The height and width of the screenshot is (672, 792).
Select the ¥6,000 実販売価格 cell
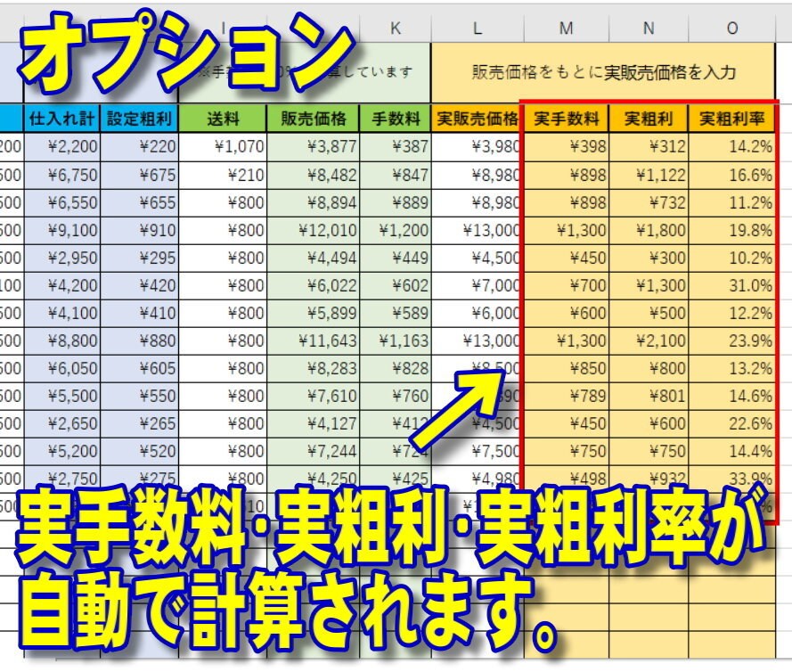[x=478, y=314]
